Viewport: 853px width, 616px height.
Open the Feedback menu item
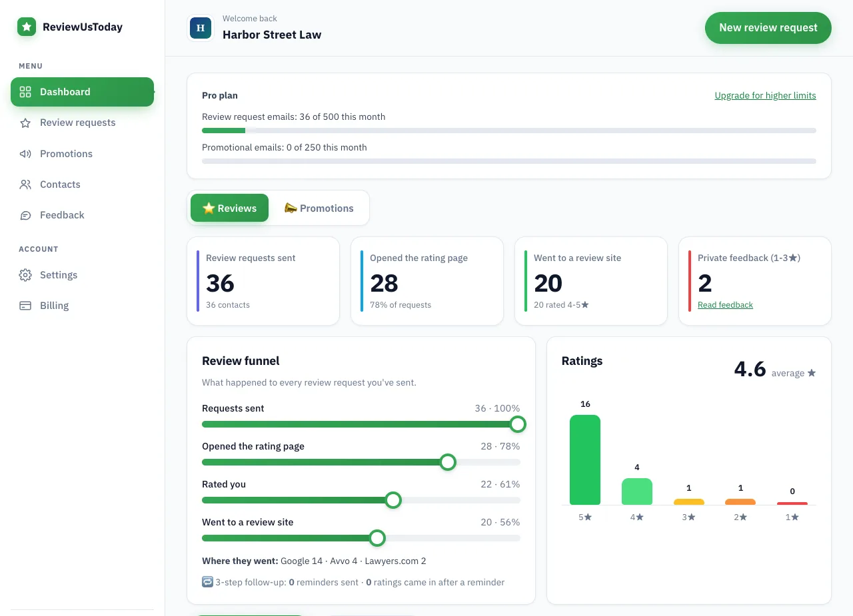pos(82,215)
